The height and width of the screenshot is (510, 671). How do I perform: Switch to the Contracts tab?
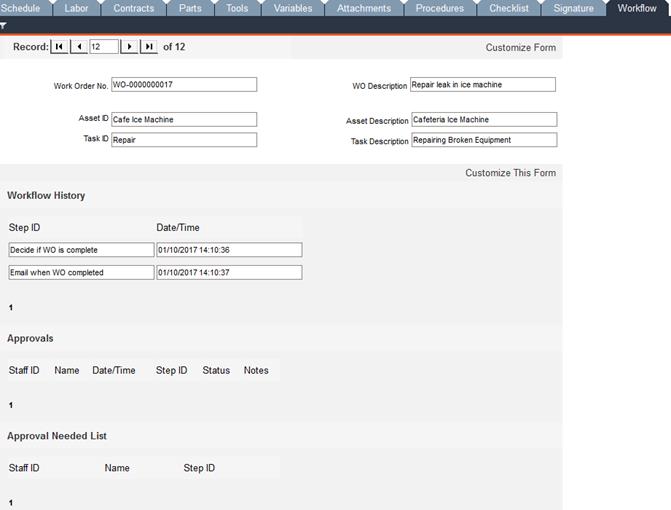(133, 8)
